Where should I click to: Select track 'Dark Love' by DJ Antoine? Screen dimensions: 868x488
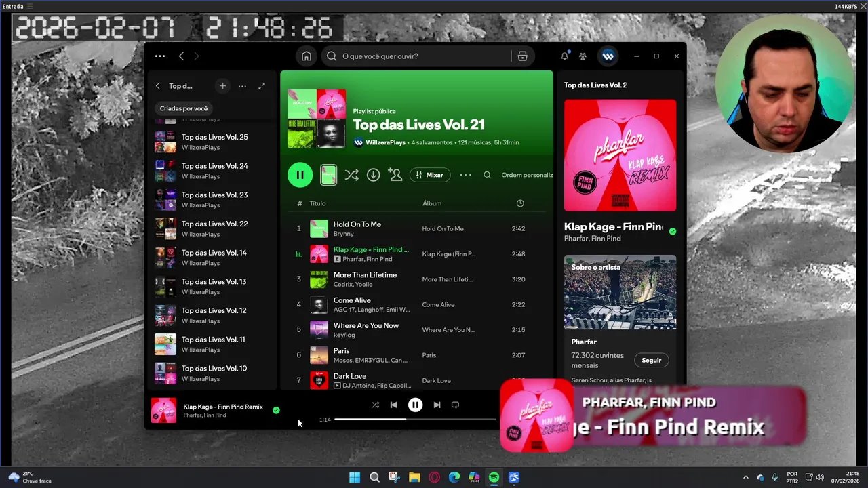coord(416,380)
